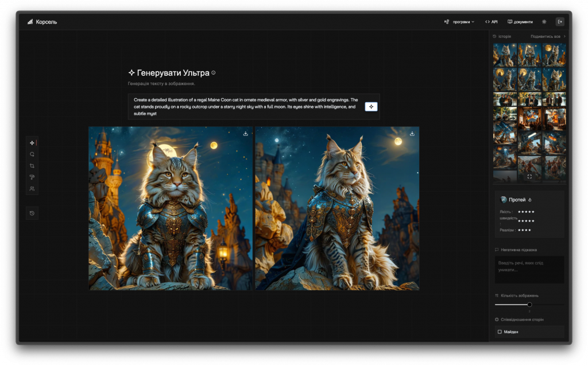The height and width of the screenshot is (366, 588).
Task: Click the Співвідношення сторін label
Action: 522,320
